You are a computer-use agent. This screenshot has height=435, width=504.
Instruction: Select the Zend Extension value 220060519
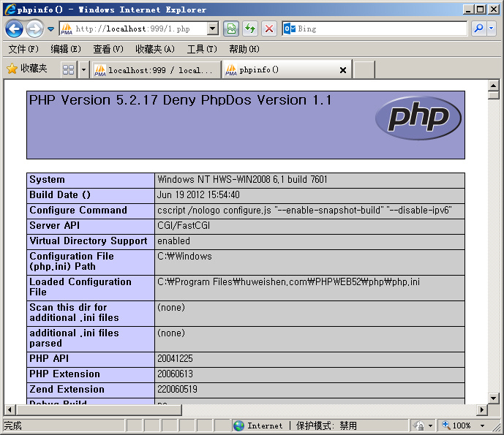tap(177, 390)
